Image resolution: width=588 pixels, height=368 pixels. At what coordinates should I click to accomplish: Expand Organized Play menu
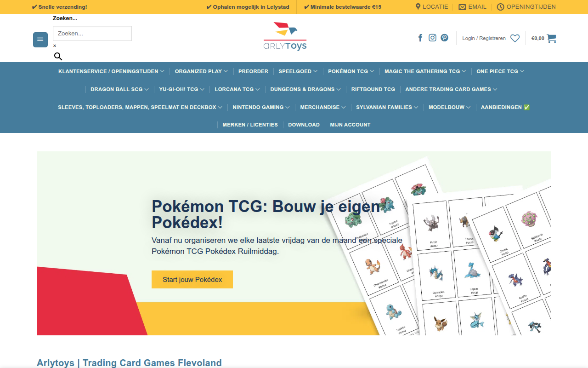(x=201, y=71)
